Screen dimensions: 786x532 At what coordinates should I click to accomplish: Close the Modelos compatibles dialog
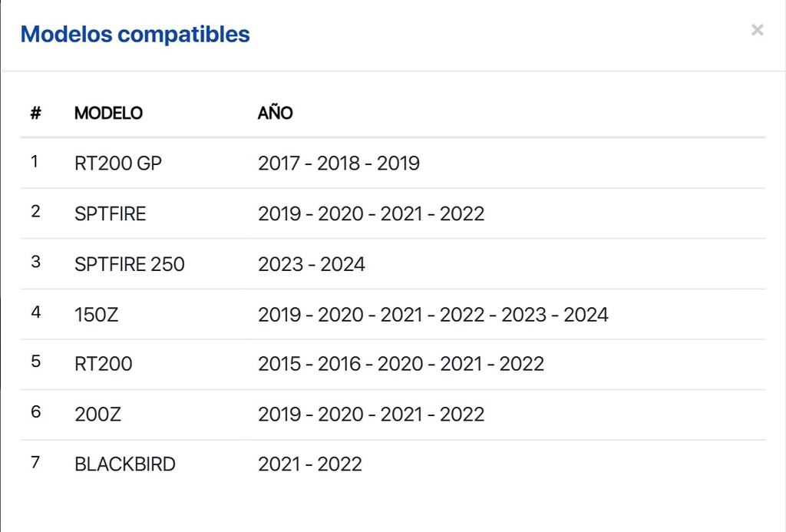[757, 31]
